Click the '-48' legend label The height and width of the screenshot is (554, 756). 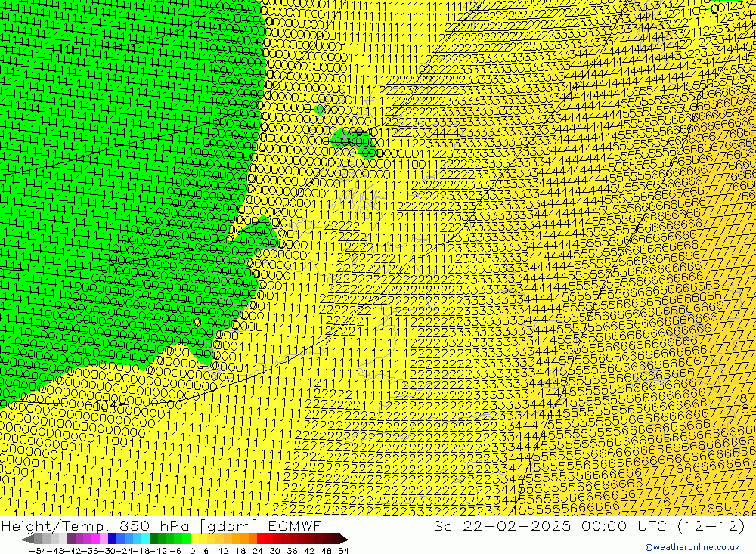tap(55, 551)
